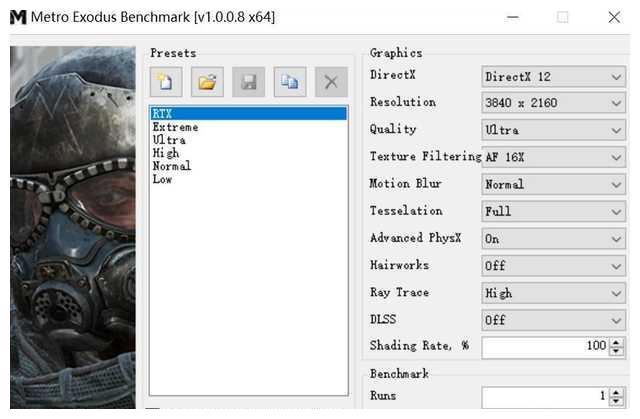Open the Quality dropdown
The image size is (640, 419).
click(553, 130)
